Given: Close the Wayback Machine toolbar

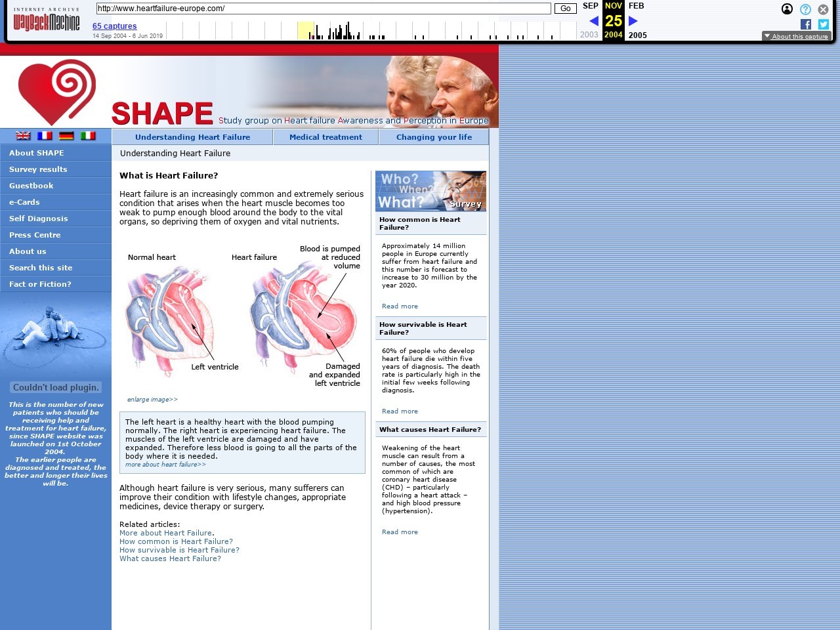Looking at the screenshot, I should [x=823, y=9].
